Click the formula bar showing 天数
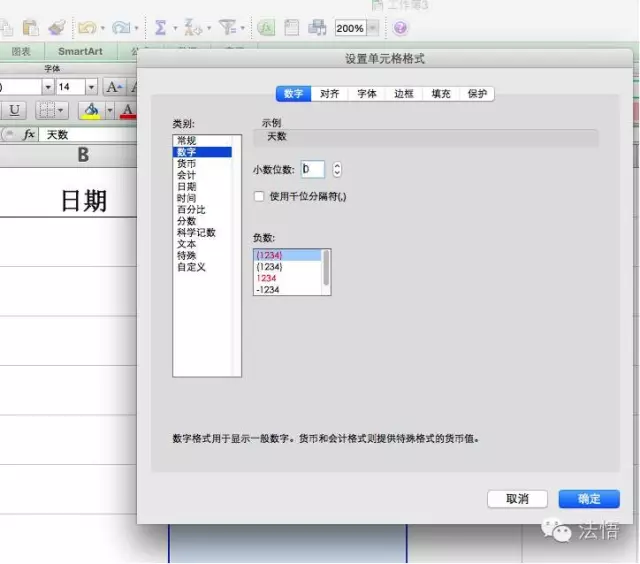 click(x=88, y=135)
